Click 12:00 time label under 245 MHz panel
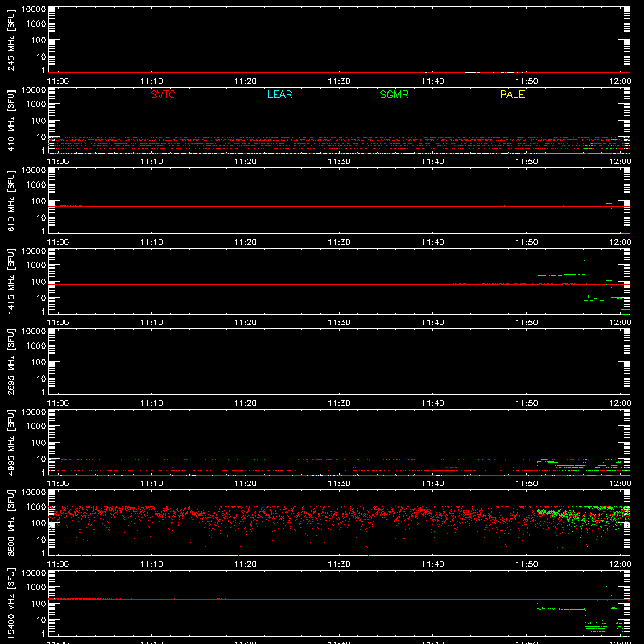This screenshot has width=644, height=644. click(x=620, y=81)
